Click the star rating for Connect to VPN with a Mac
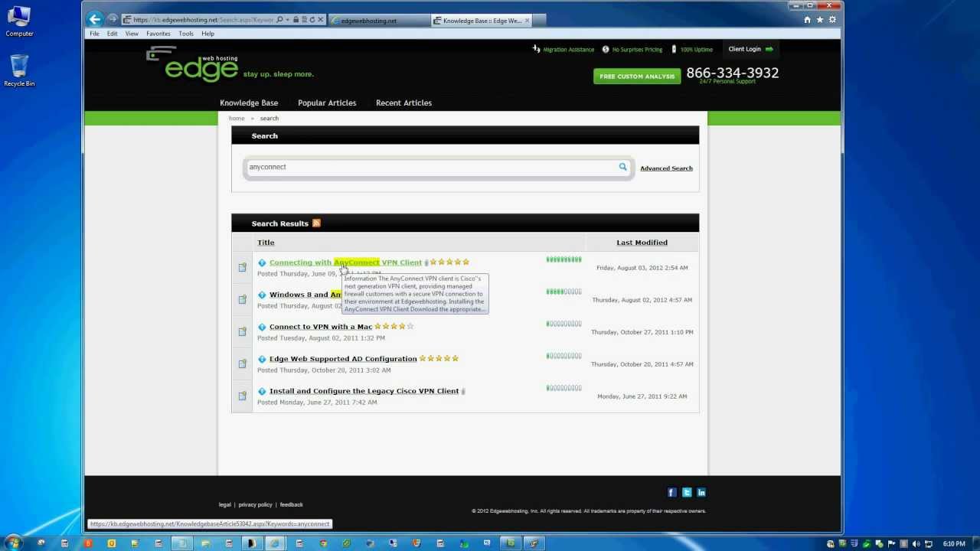980x551 pixels. (x=394, y=327)
